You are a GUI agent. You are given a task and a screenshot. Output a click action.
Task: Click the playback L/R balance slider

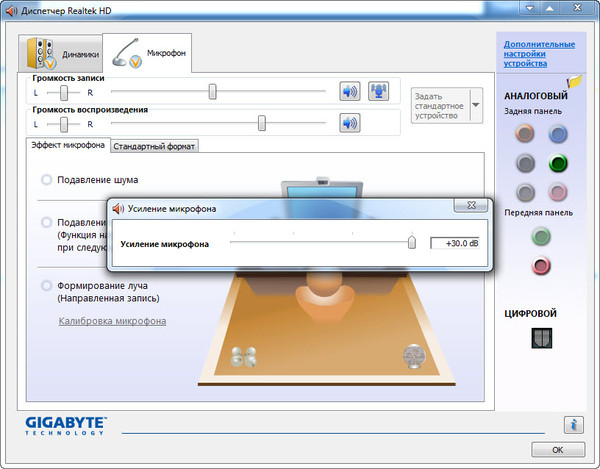(x=64, y=124)
